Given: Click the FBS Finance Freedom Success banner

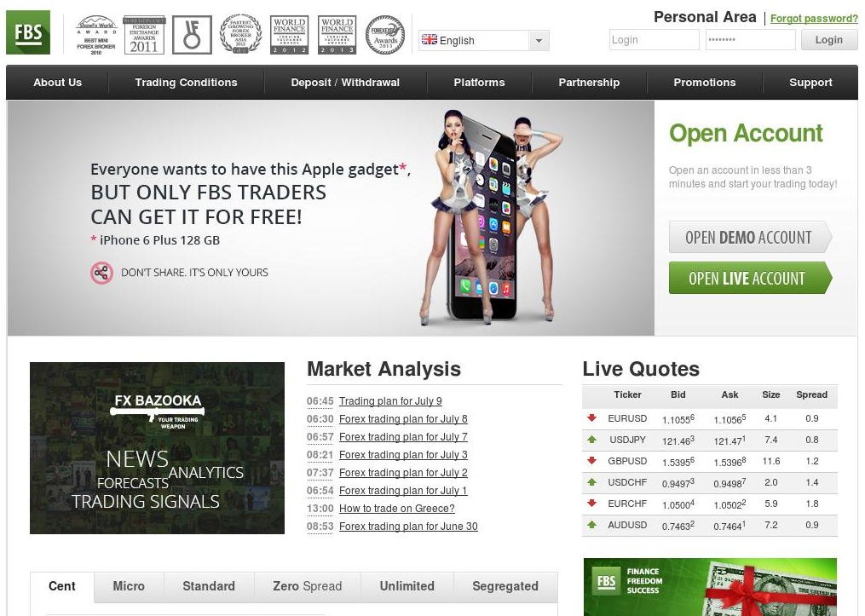Looking at the screenshot, I should click(710, 587).
